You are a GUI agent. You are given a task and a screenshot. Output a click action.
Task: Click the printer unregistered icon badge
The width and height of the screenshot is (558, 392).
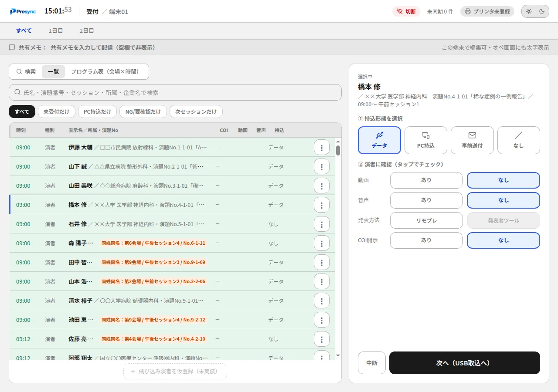point(487,11)
